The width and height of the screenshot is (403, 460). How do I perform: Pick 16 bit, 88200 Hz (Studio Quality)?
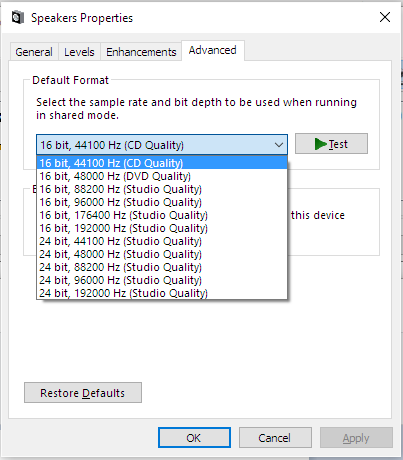[x=162, y=189]
